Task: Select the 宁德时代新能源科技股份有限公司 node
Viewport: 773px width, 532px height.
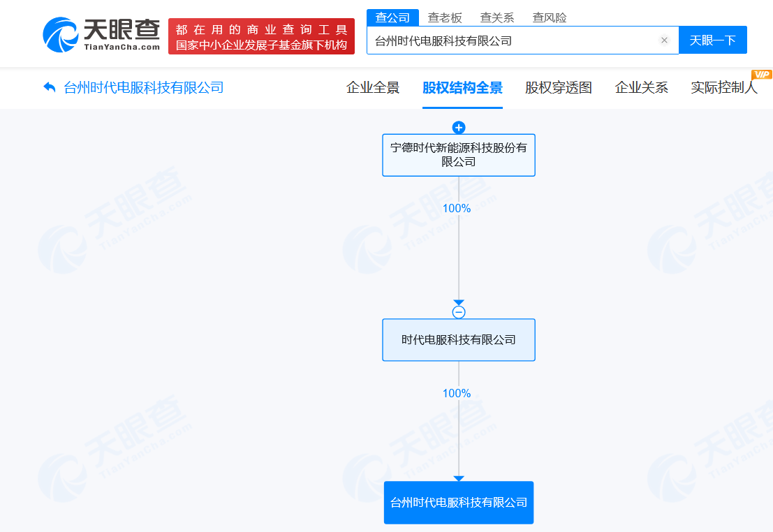Action: [x=458, y=155]
